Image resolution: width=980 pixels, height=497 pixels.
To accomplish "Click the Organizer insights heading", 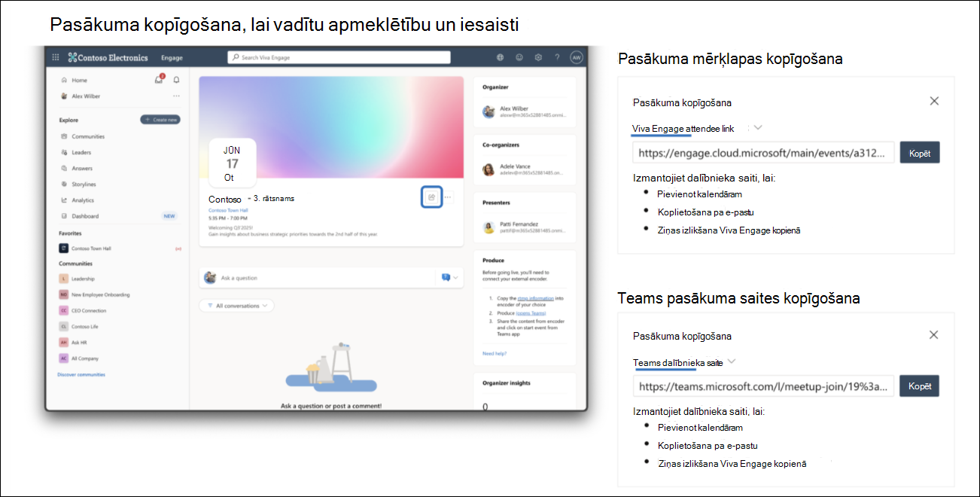I will point(507,383).
